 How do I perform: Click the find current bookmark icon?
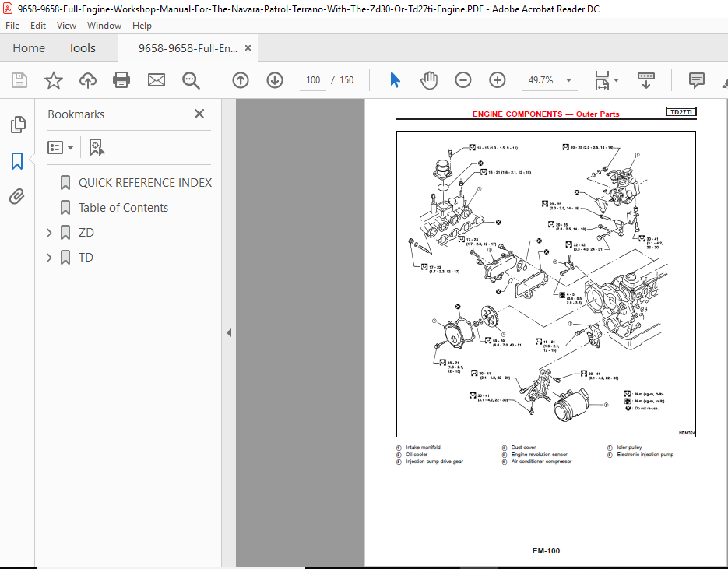97,148
